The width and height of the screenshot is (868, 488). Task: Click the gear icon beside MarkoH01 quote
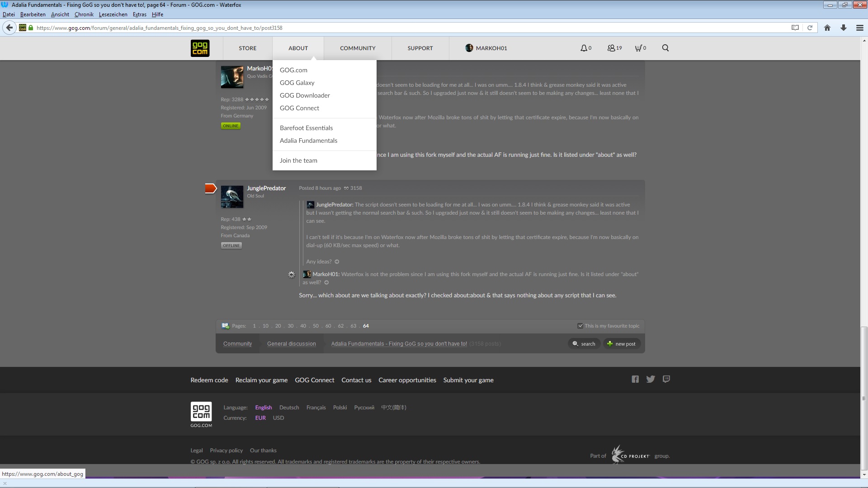coord(292,274)
